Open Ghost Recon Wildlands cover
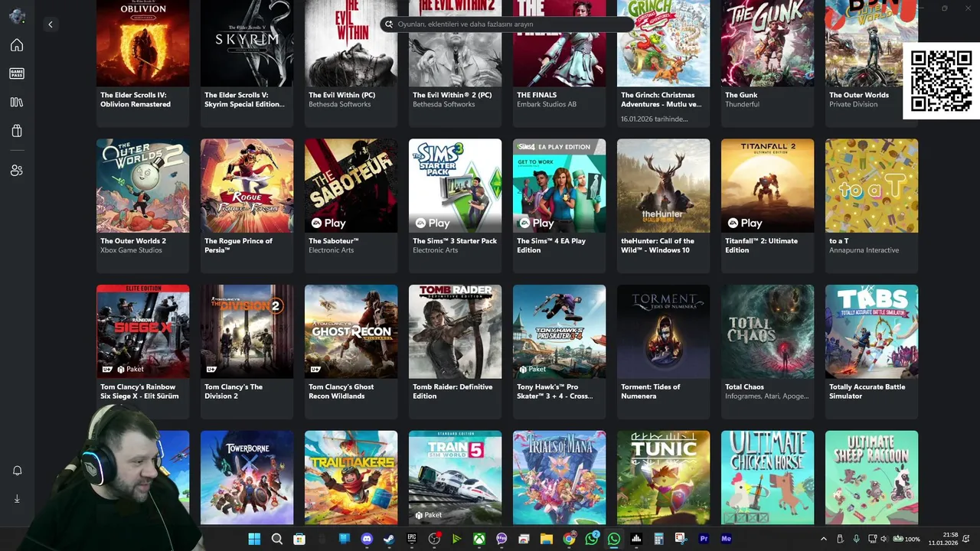The width and height of the screenshot is (980, 551). (x=351, y=331)
